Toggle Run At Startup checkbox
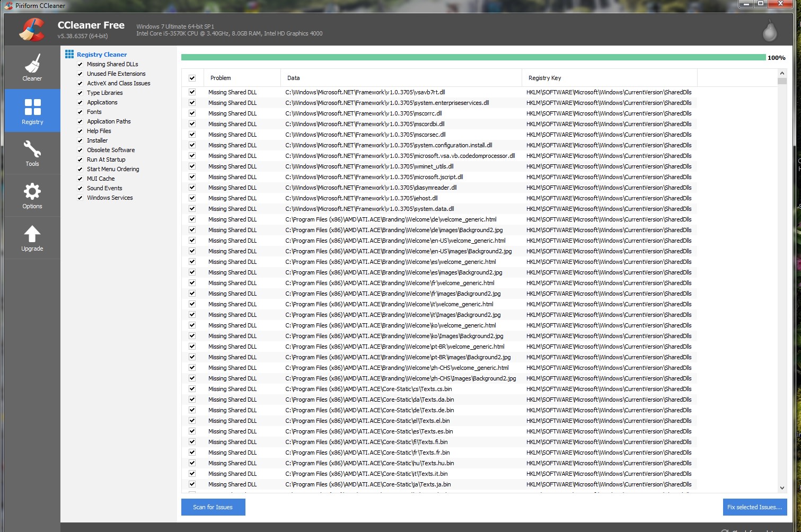801x532 pixels. coord(80,160)
